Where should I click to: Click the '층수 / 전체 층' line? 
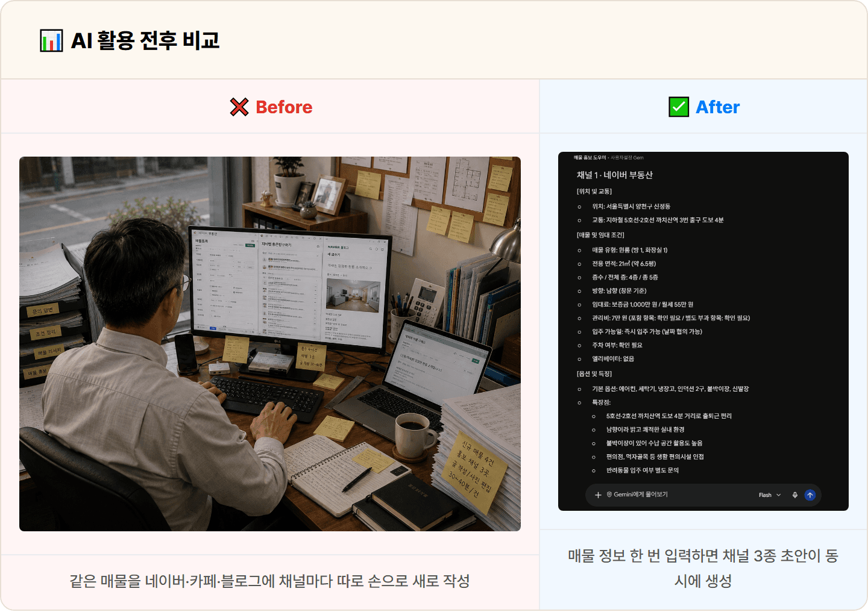[624, 278]
